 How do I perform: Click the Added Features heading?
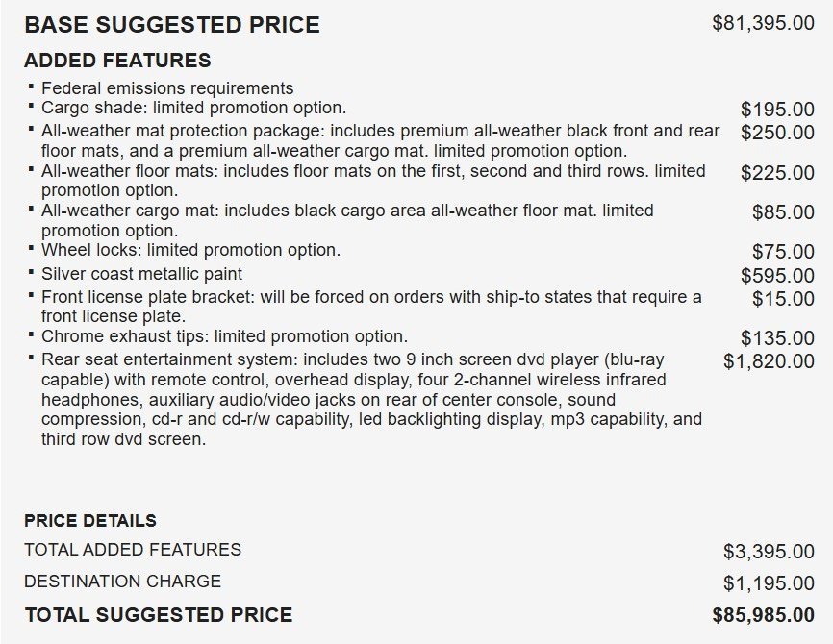[x=117, y=61]
